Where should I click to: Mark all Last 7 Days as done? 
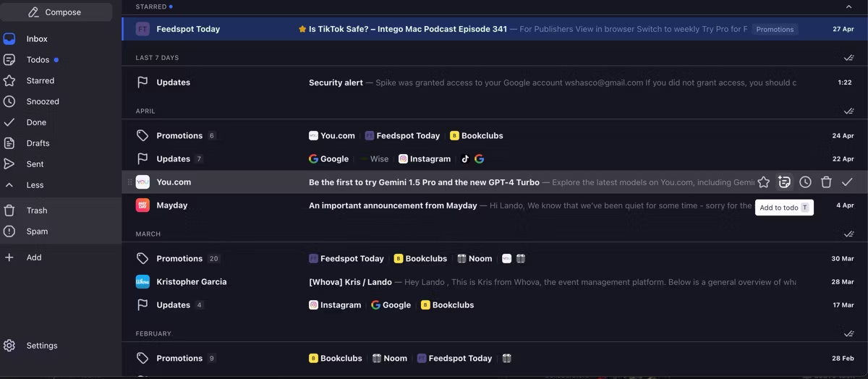(x=848, y=58)
